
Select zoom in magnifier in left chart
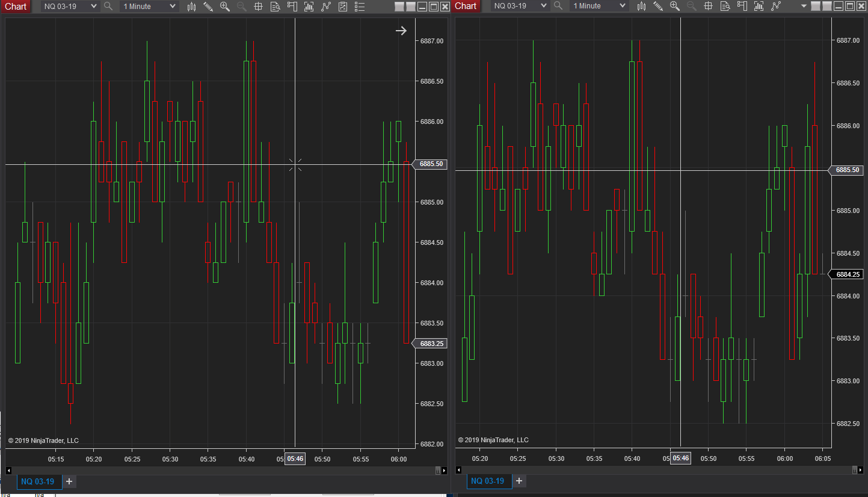point(225,6)
